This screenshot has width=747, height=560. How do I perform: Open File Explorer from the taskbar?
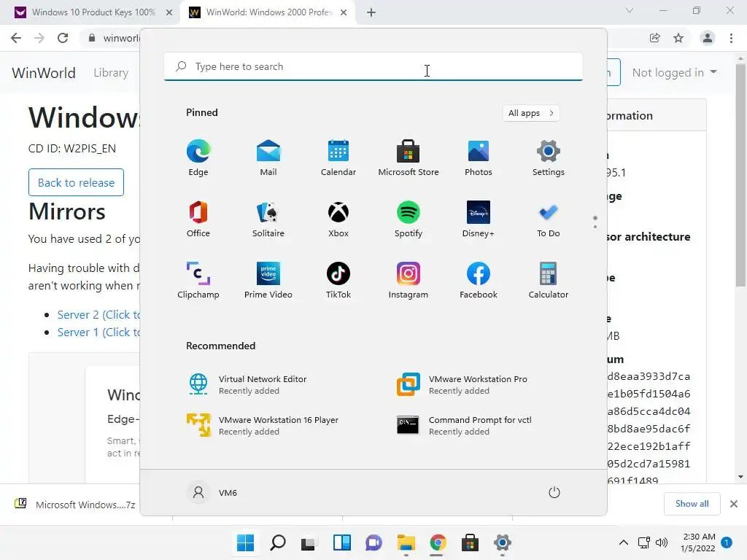[406, 542]
